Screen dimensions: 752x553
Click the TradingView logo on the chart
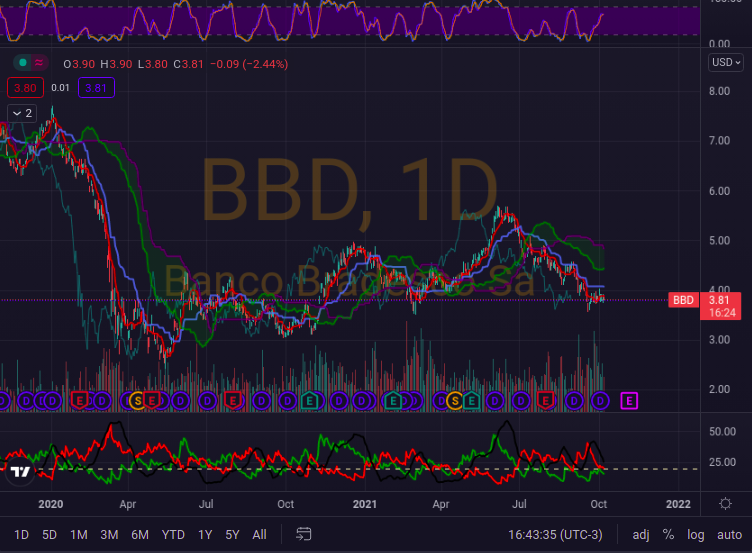pyautogui.click(x=21, y=470)
